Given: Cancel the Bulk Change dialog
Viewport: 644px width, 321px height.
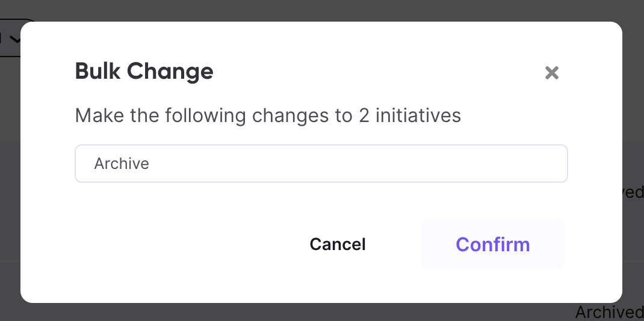Looking at the screenshot, I should (x=338, y=244).
